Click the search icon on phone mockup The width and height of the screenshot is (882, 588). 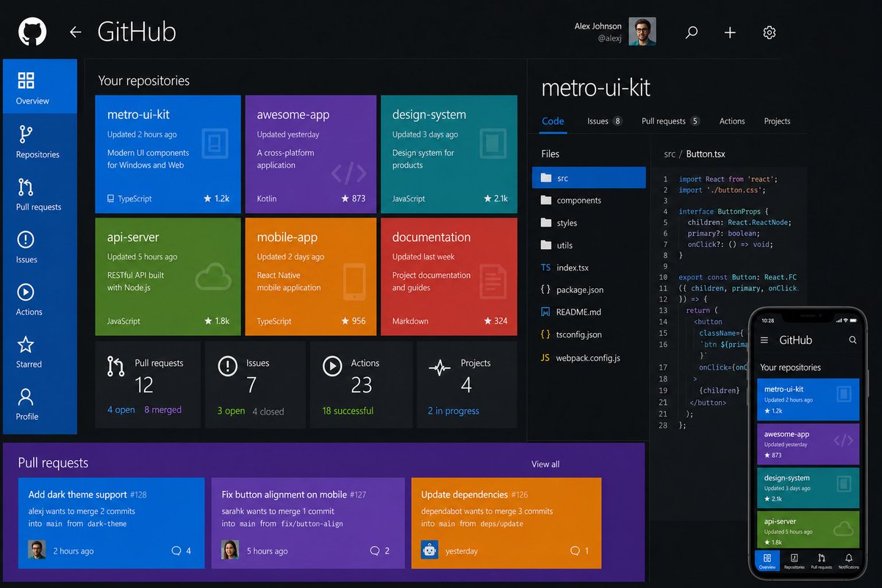pyautogui.click(x=853, y=340)
